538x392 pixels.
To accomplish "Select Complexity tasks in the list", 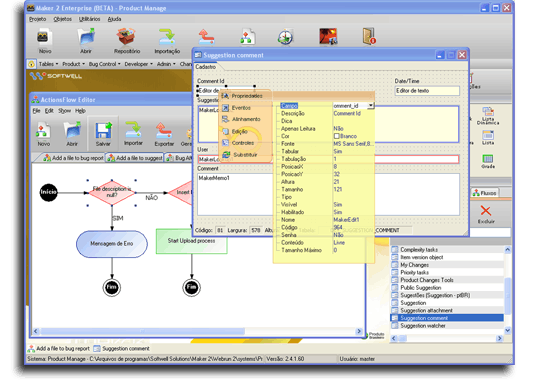I will (x=447, y=250).
